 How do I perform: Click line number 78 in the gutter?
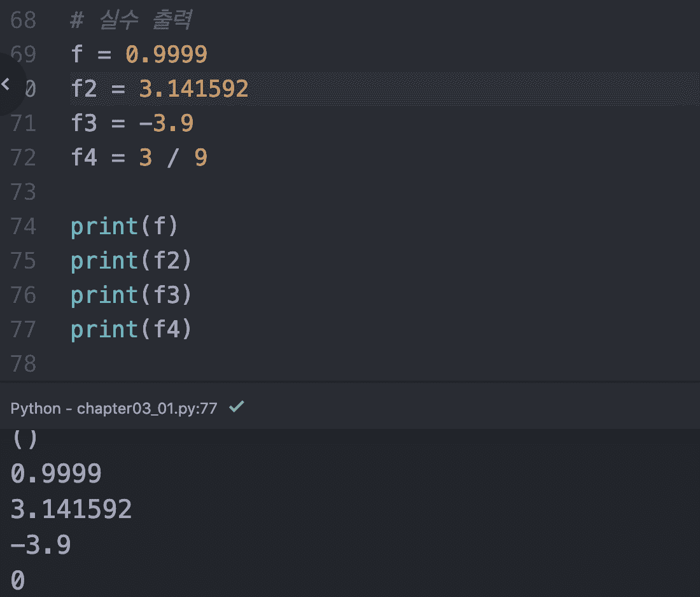24,364
